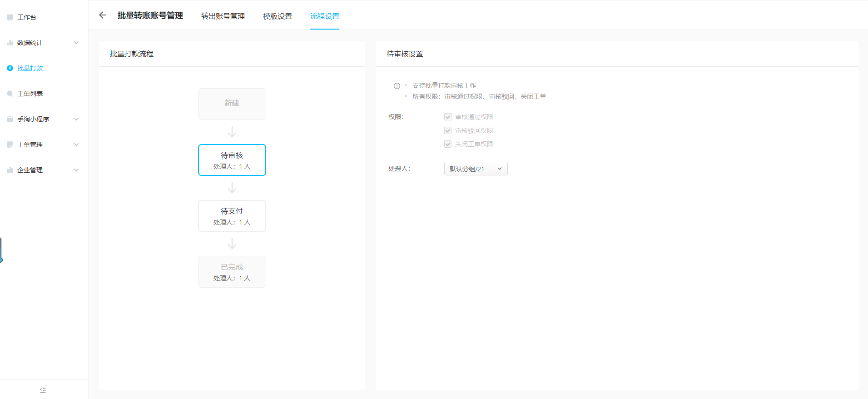The height and width of the screenshot is (399, 868).
Task: Select the 流程设置 tab
Action: [x=325, y=16]
